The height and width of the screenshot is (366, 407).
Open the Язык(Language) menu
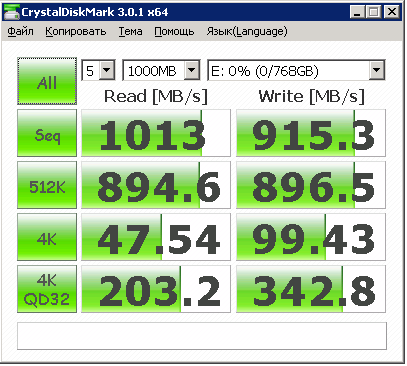247,31
